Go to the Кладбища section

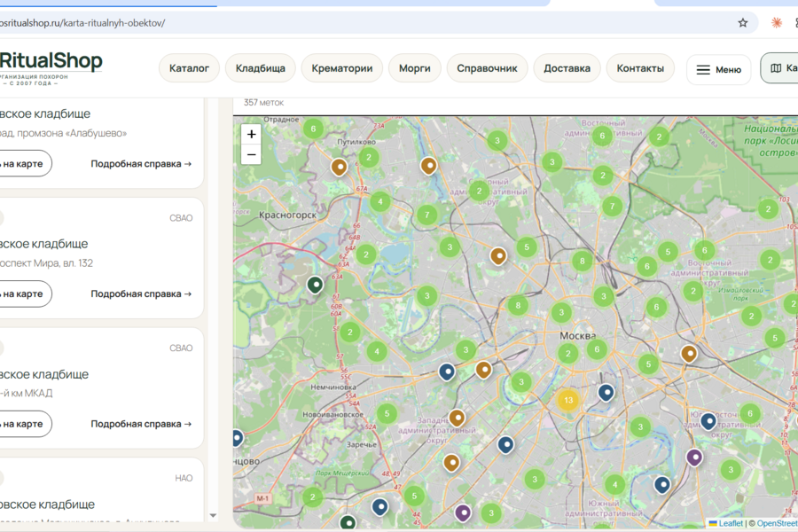pyautogui.click(x=261, y=68)
